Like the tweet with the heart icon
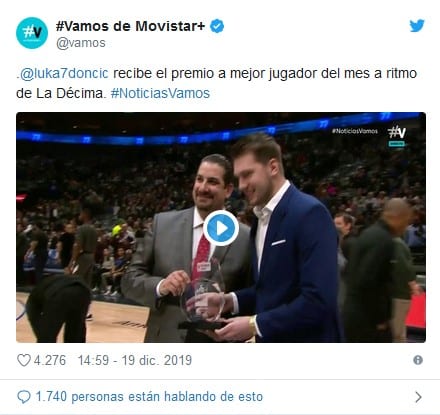440x415 pixels. click(24, 360)
